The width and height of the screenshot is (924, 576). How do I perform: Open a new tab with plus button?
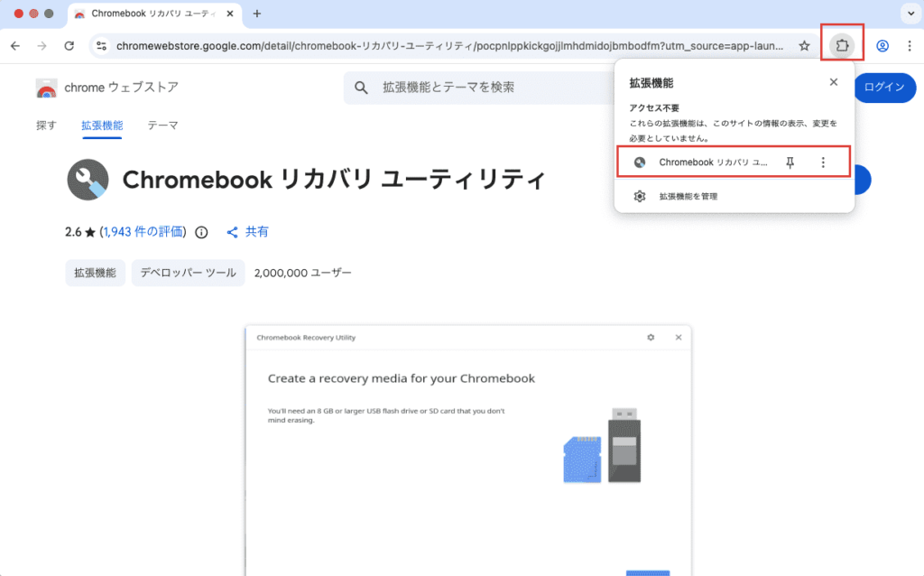[257, 14]
